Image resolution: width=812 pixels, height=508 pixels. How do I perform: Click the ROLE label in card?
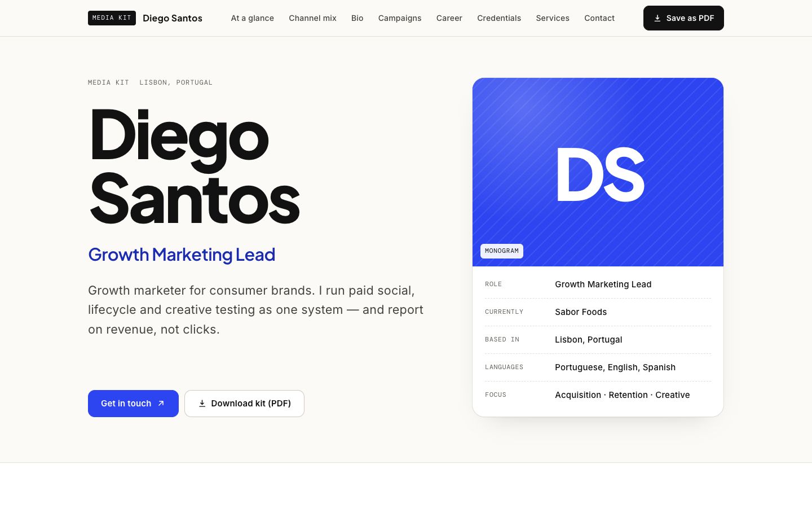[493, 284]
